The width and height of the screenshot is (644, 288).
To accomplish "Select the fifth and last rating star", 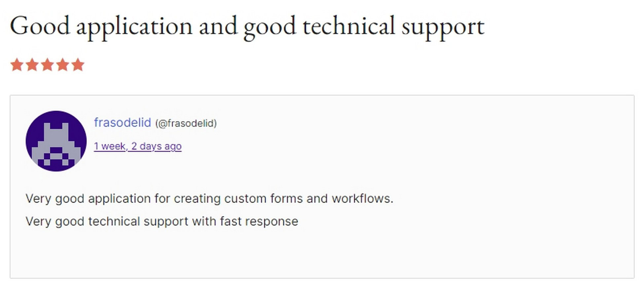I will pyautogui.click(x=78, y=65).
